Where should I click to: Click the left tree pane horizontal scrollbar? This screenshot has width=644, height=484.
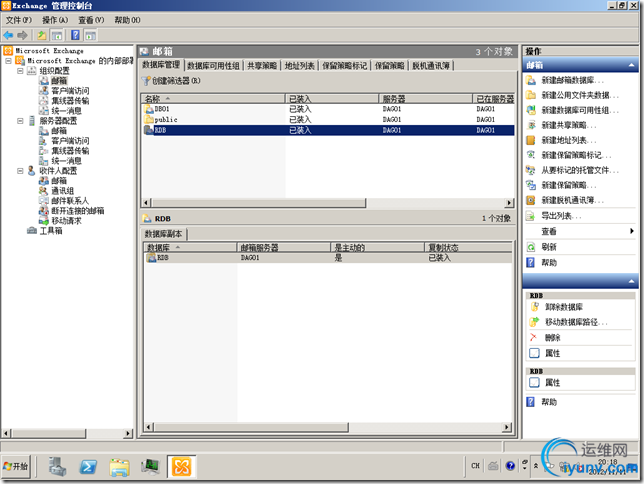pos(48,433)
